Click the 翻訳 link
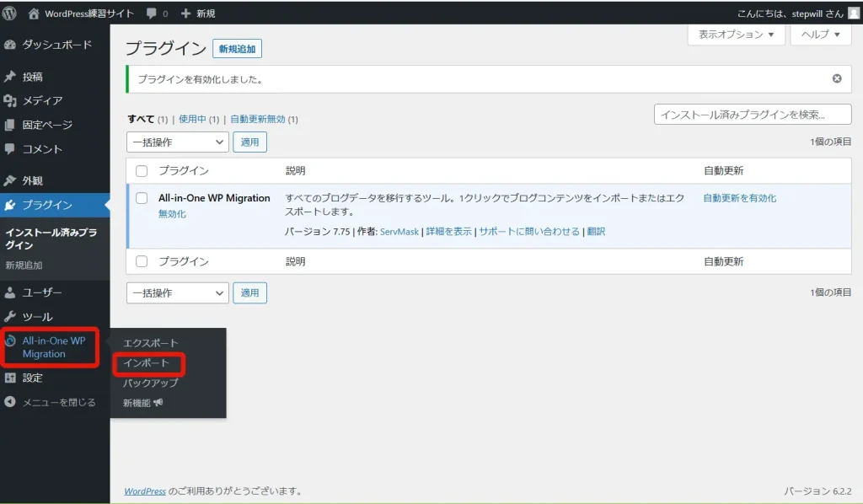Image resolution: width=863 pixels, height=504 pixels. click(x=596, y=232)
